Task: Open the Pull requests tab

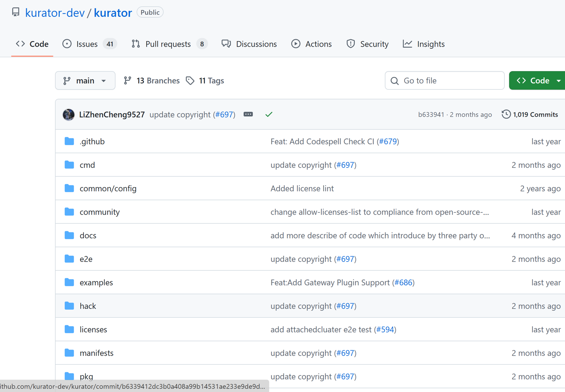Action: tap(169, 44)
